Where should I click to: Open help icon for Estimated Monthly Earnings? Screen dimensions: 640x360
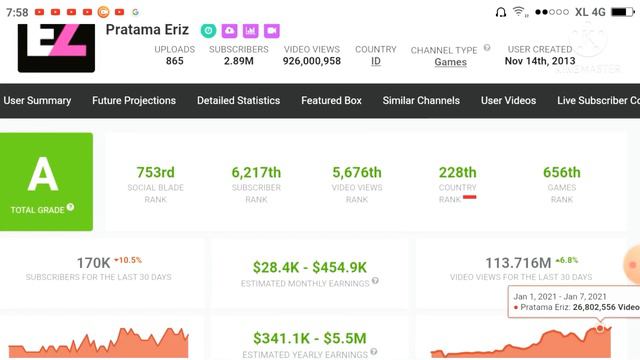click(375, 281)
